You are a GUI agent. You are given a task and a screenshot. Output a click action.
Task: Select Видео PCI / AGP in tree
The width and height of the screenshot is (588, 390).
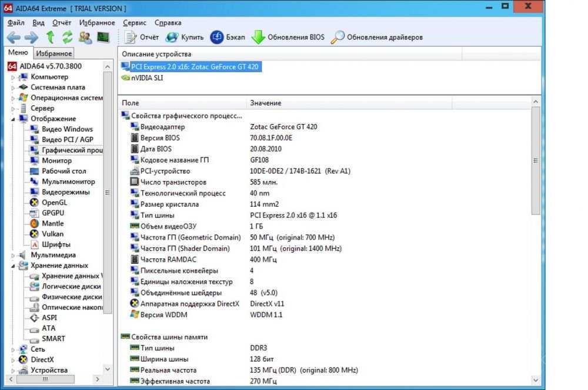62,139
